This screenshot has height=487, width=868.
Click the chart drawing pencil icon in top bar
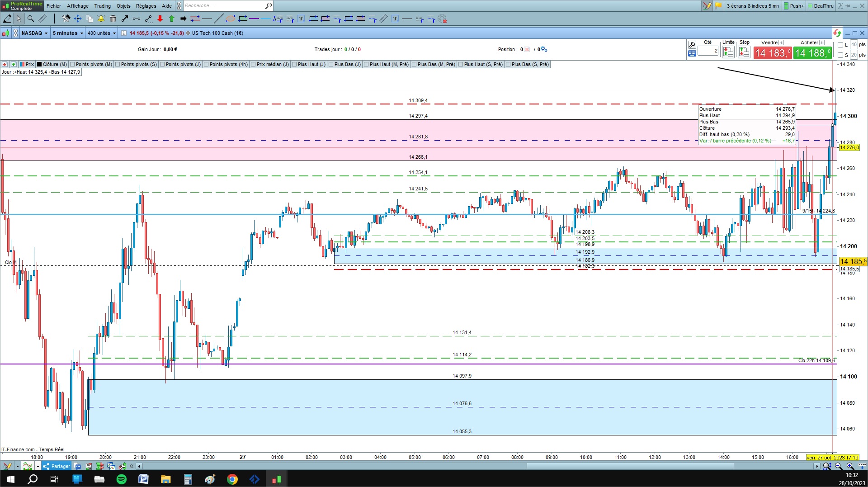tap(707, 6)
